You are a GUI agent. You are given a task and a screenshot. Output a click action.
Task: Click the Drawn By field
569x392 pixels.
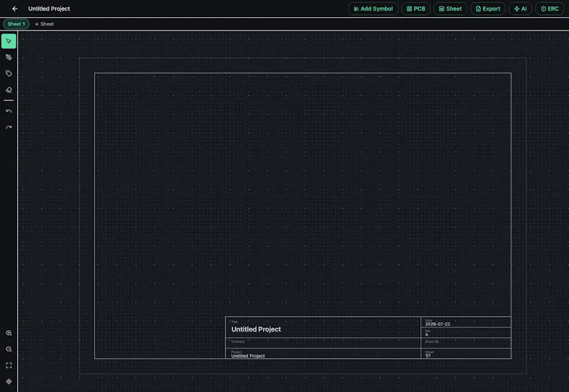(x=466, y=344)
